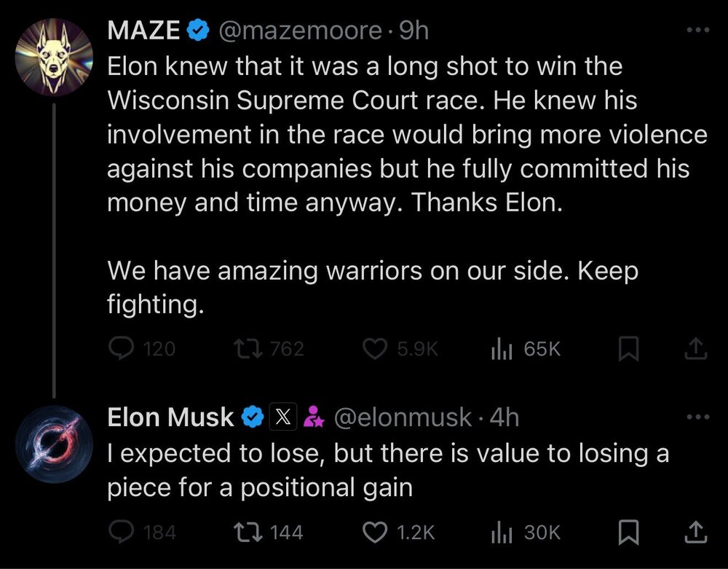Viewport: 728px width, 569px height.
Task: Like Elon Musk's reply
Action: coord(373,533)
